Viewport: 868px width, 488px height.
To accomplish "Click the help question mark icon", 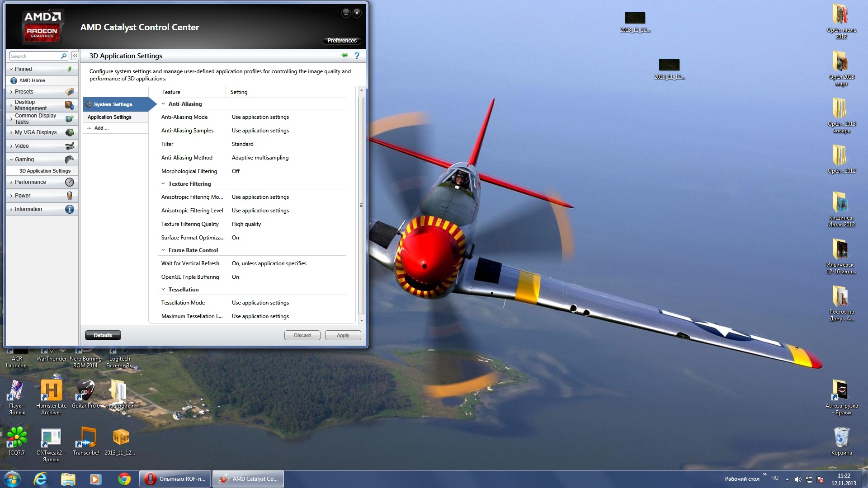I will tap(357, 56).
